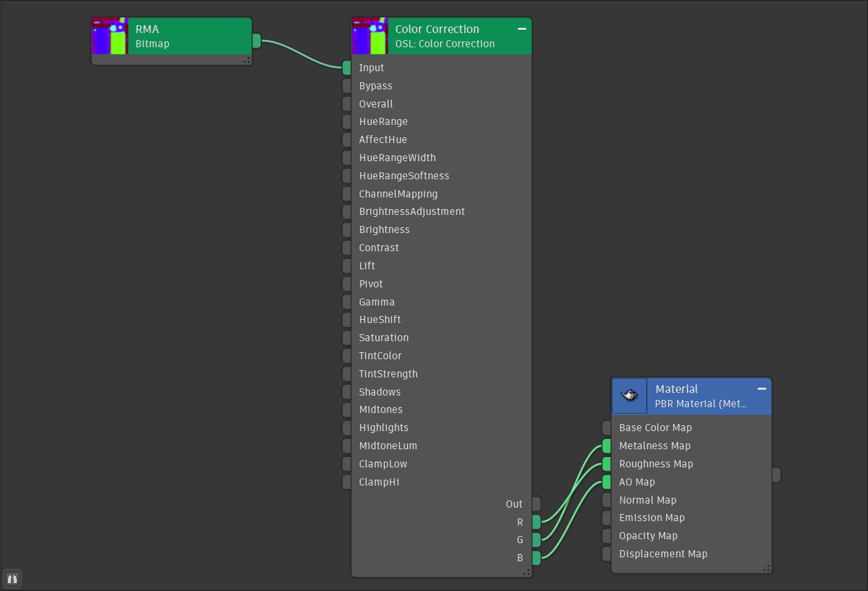The height and width of the screenshot is (591, 868).
Task: Click the TintColor input socket
Action: click(347, 355)
